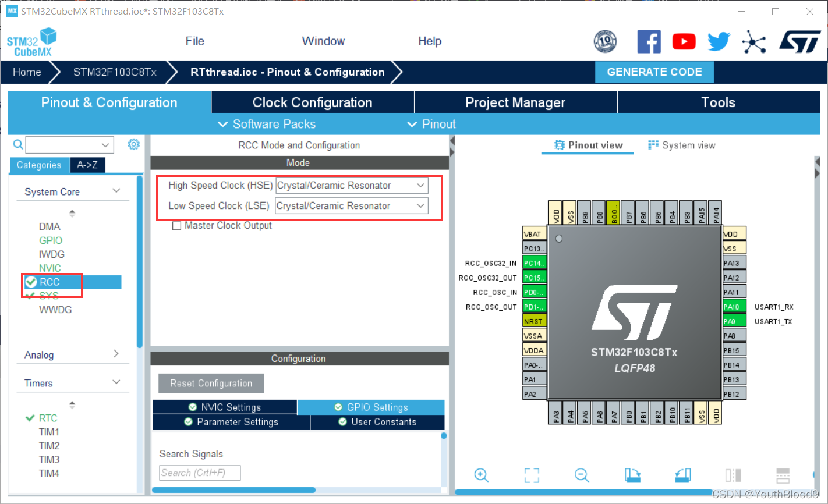828x504 pixels.
Task: Click the GENERATE CODE button
Action: coord(654,72)
